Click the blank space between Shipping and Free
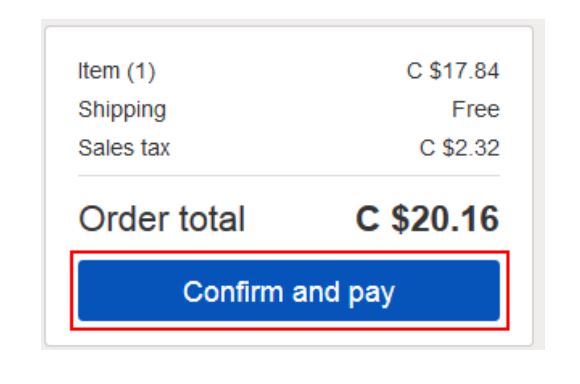580x384 pixels. 309,110
